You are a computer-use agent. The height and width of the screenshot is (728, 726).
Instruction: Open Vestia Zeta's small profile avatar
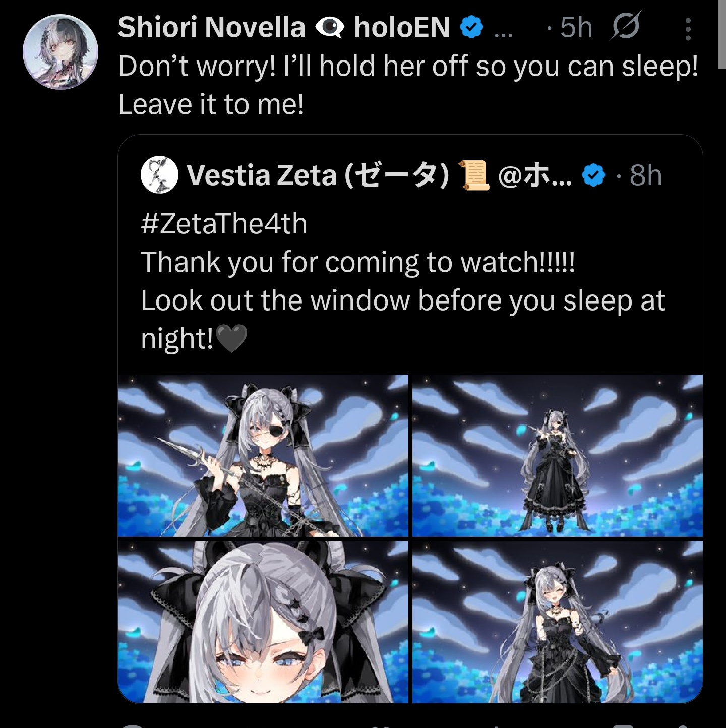point(160,174)
